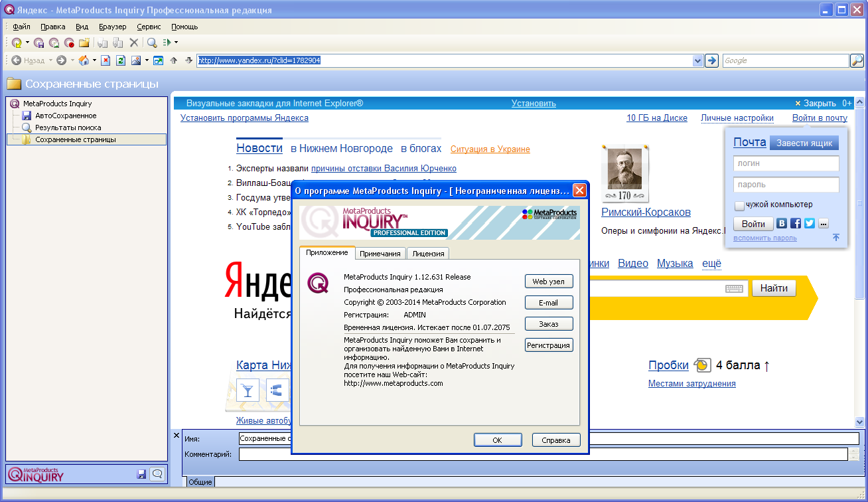The width and height of the screenshot is (868, 502).
Task: Select Результаты поиска in the tree
Action: 68,127
